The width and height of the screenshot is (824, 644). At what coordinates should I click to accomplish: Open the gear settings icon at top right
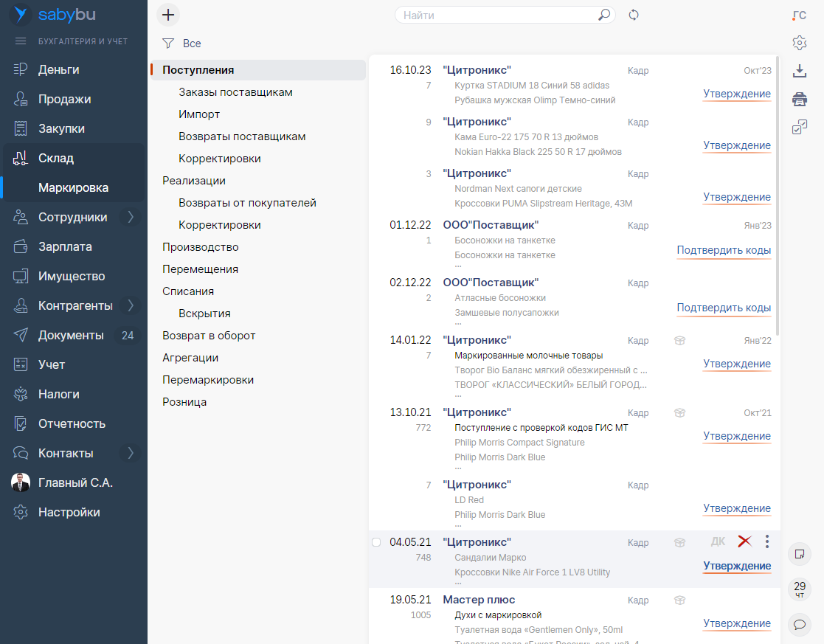coord(799,43)
